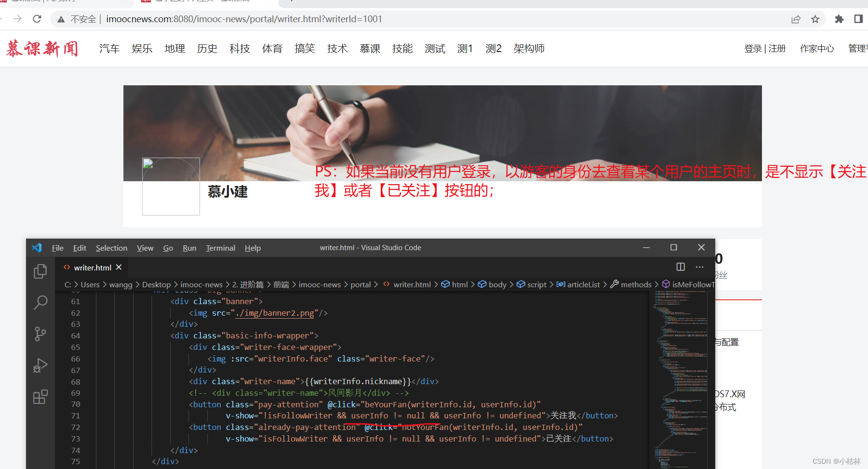Open the 汽车 news category
This screenshot has width=868, height=469.
[109, 49]
